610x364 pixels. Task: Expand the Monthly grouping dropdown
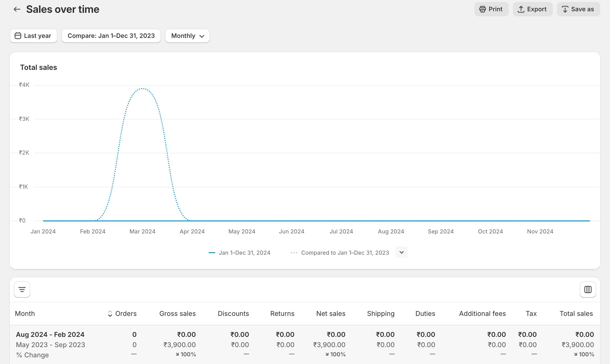click(187, 36)
